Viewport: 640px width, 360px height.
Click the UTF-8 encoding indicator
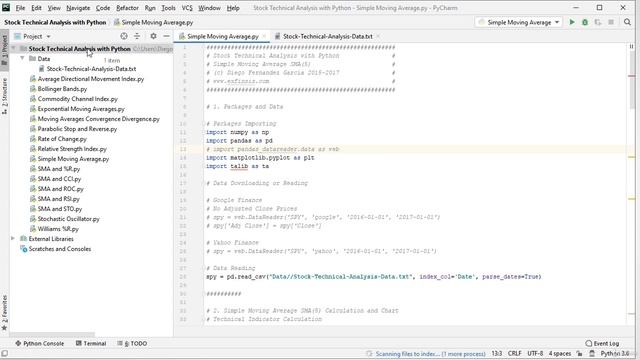click(x=535, y=353)
